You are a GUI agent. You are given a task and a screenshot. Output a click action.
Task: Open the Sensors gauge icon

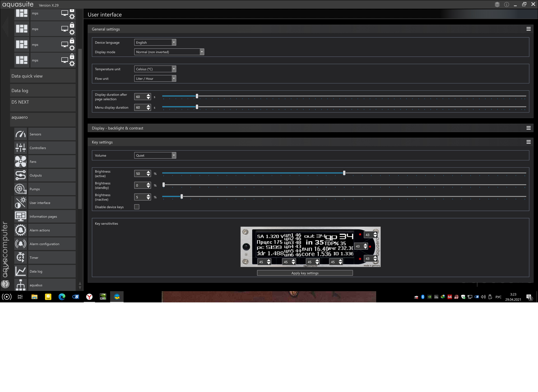click(x=20, y=134)
